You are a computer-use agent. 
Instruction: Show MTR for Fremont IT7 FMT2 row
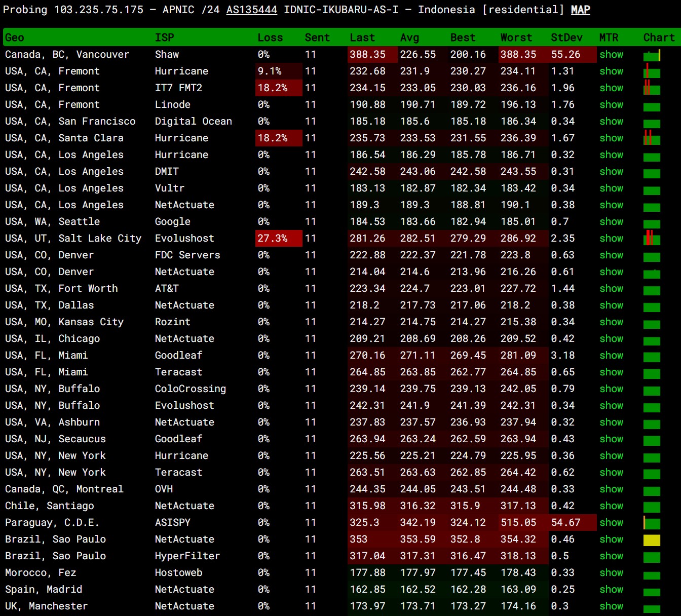tap(611, 88)
